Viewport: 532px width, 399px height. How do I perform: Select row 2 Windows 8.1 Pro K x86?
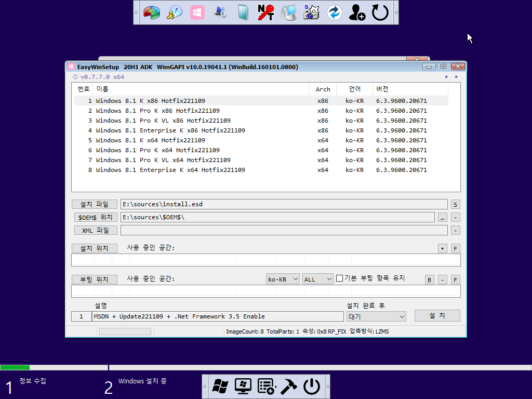coord(261,111)
